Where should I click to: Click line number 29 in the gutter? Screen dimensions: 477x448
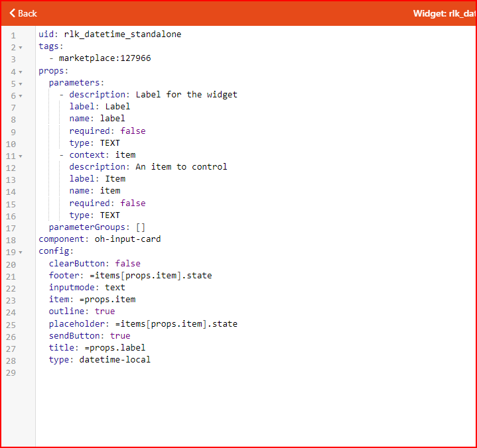[x=13, y=372]
